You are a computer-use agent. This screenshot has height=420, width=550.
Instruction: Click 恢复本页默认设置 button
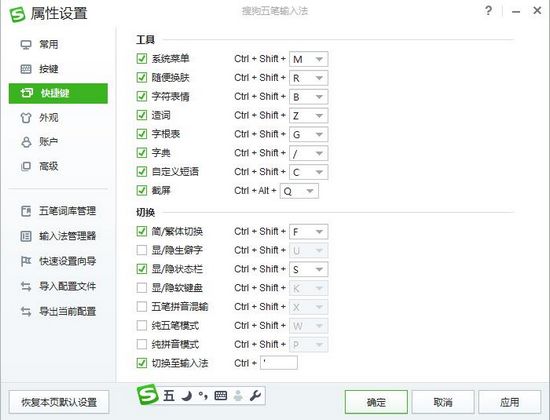coord(59,402)
